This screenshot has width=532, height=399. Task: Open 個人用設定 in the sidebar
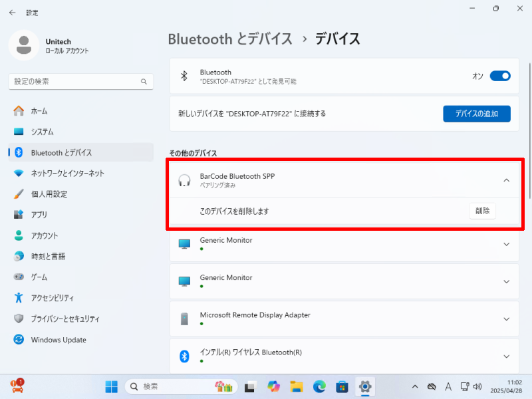[x=80, y=194]
